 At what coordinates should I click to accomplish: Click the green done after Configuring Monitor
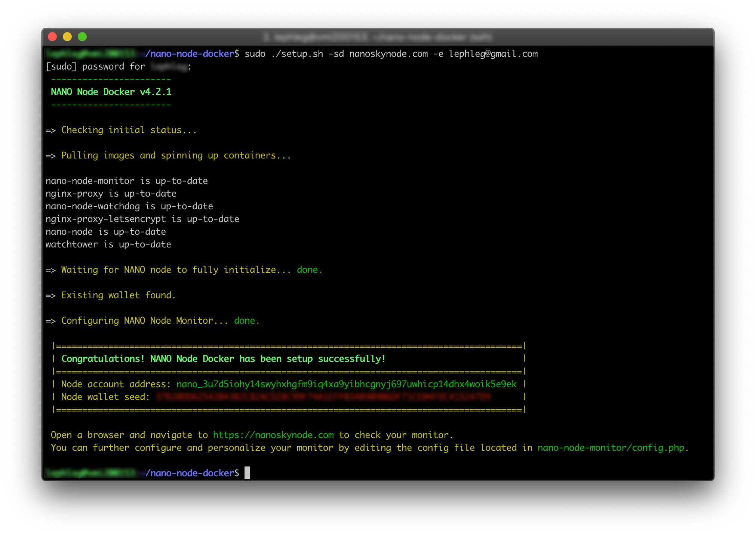pos(246,321)
